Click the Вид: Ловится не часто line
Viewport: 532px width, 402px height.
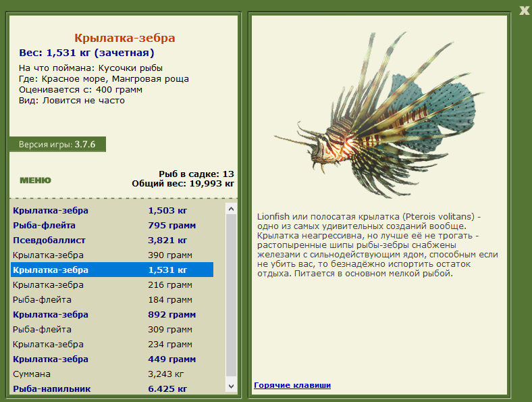72,101
